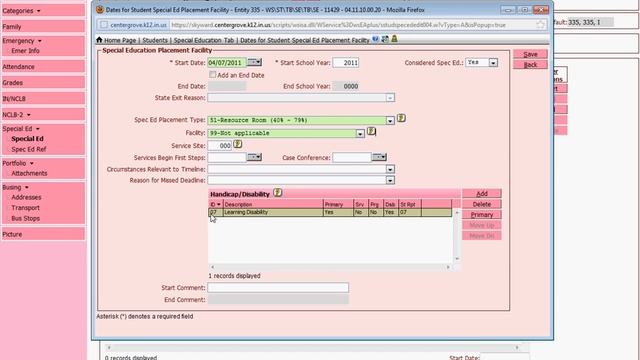Click the Case Conference date field
The width and height of the screenshot is (640, 360).
tap(352, 158)
